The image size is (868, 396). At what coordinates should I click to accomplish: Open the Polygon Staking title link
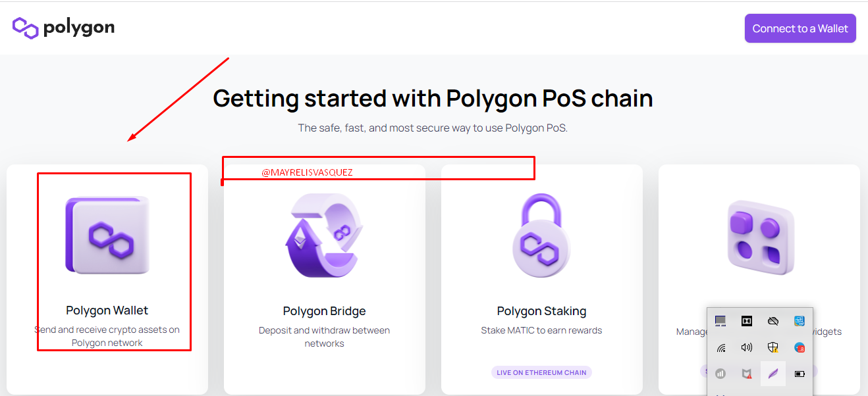(x=541, y=311)
